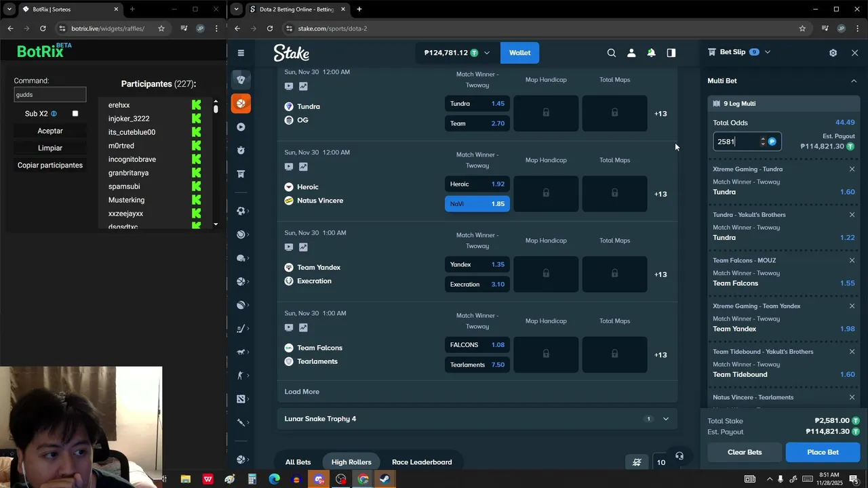Open the stopwatch starting-soon icon in sidebar

click(241, 150)
